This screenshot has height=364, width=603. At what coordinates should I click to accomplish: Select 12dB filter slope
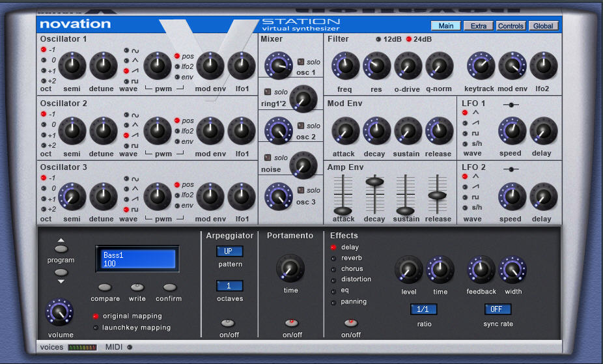378,39
